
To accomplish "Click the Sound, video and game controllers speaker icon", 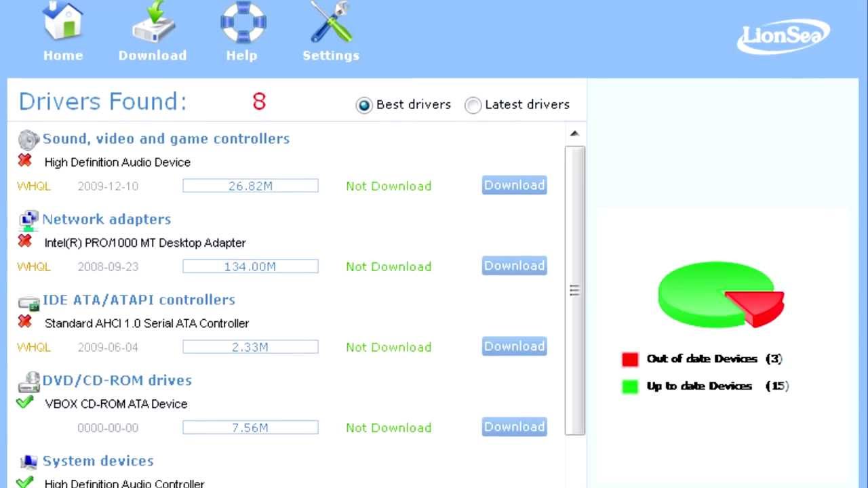I will coord(28,140).
